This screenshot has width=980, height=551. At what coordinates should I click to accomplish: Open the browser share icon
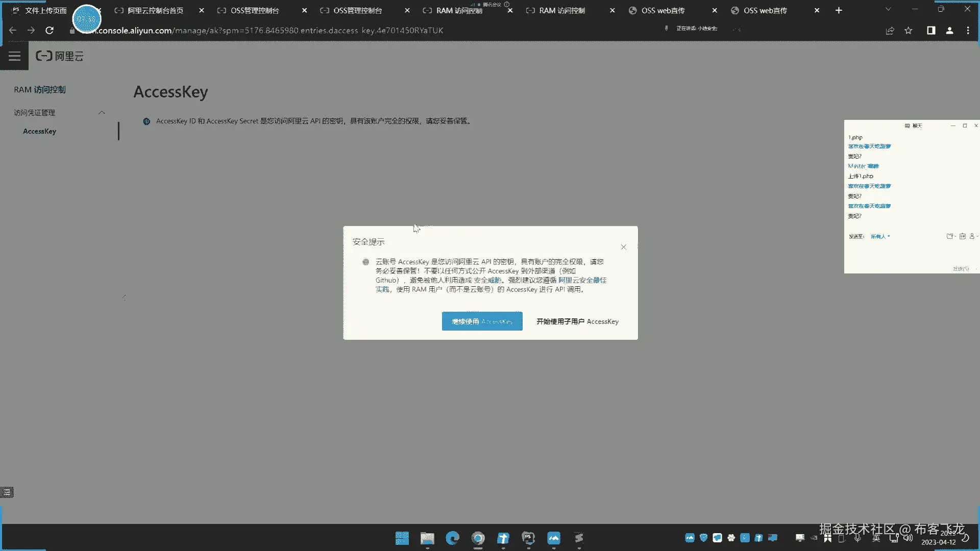(x=890, y=31)
